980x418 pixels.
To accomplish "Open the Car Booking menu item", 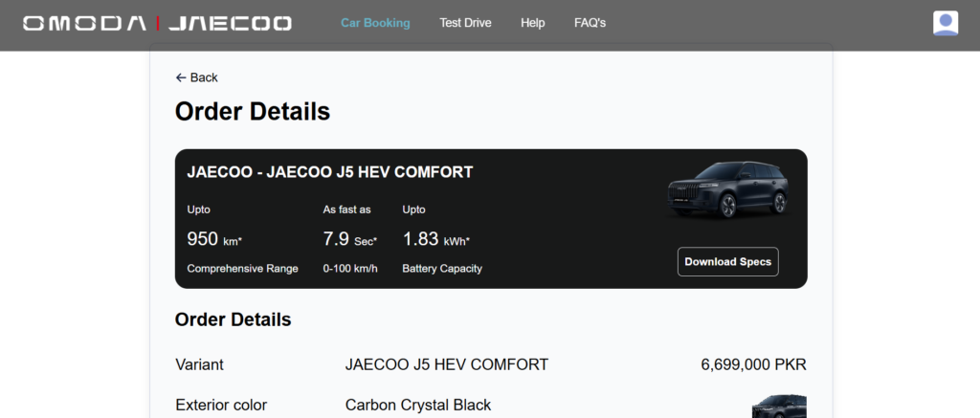I will click(375, 23).
